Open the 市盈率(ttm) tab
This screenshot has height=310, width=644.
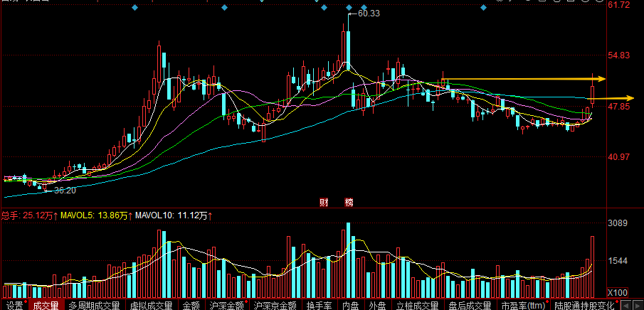[523, 306]
